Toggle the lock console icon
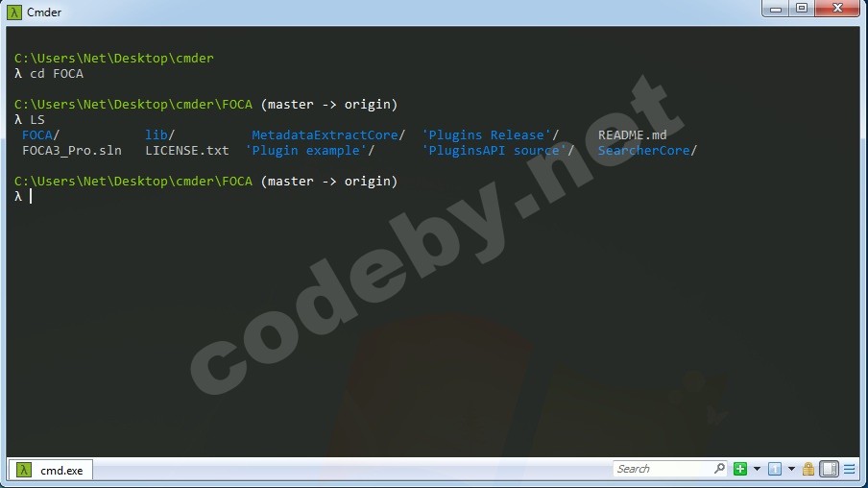 pyautogui.click(x=808, y=469)
